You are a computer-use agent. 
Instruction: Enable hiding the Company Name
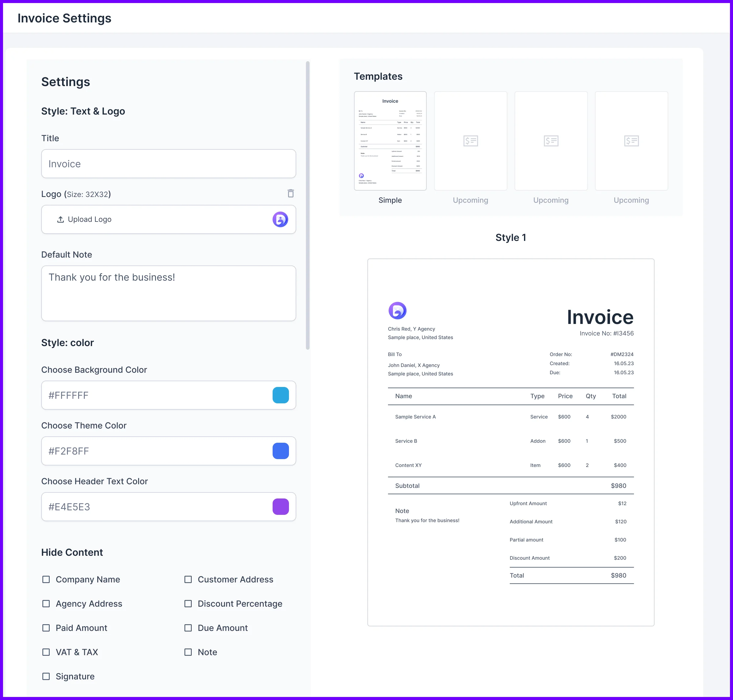click(46, 579)
